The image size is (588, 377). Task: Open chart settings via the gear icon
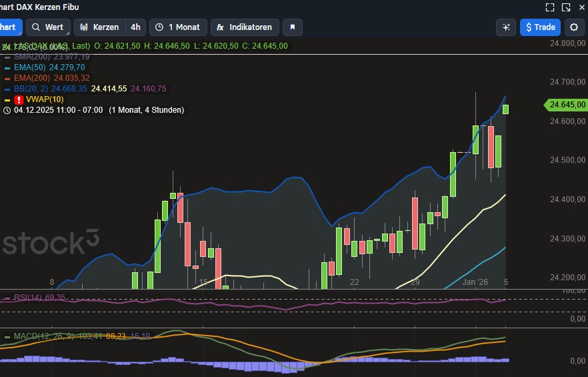point(574,27)
